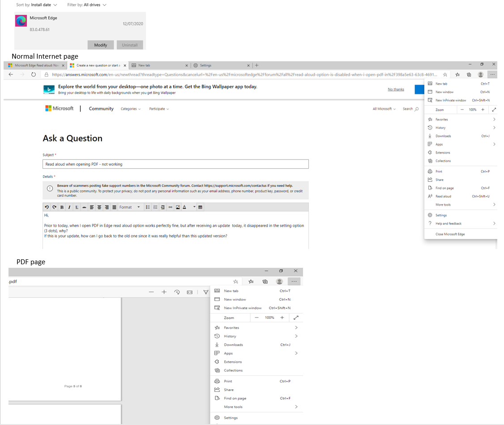Justify text in editor toolbar

pos(114,207)
